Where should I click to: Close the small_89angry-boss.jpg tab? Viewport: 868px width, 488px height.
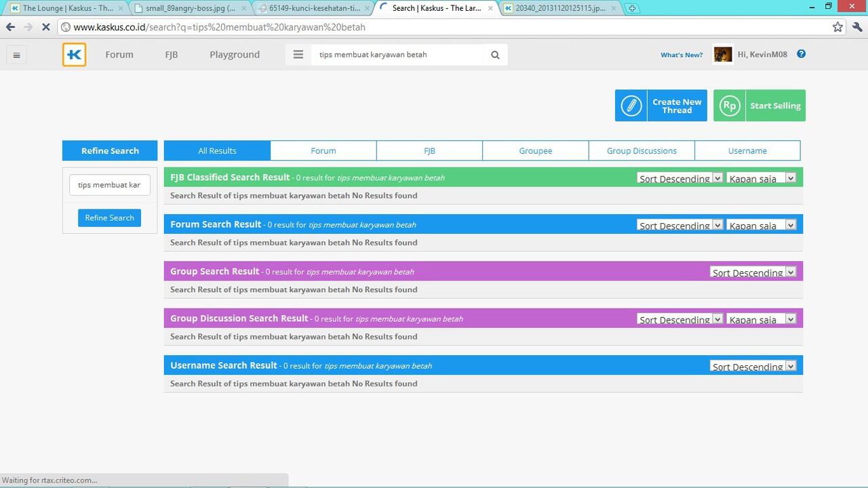point(244,9)
